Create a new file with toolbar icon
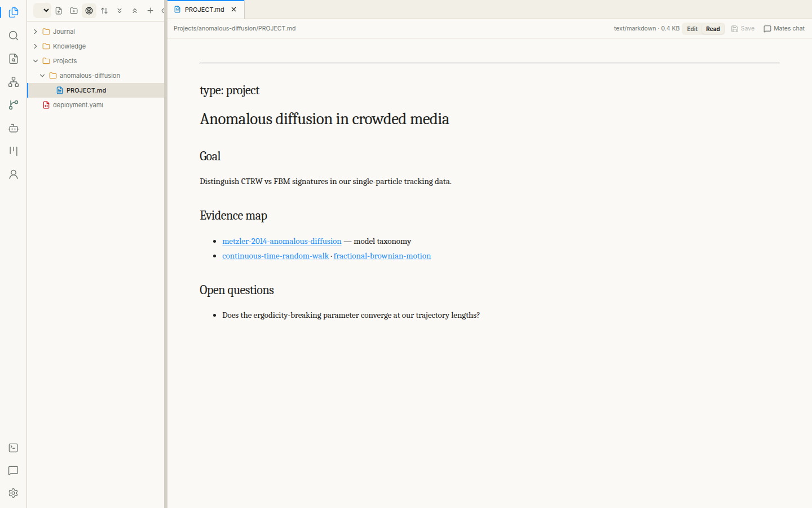Viewport: 812px width, 508px height. 59,10
